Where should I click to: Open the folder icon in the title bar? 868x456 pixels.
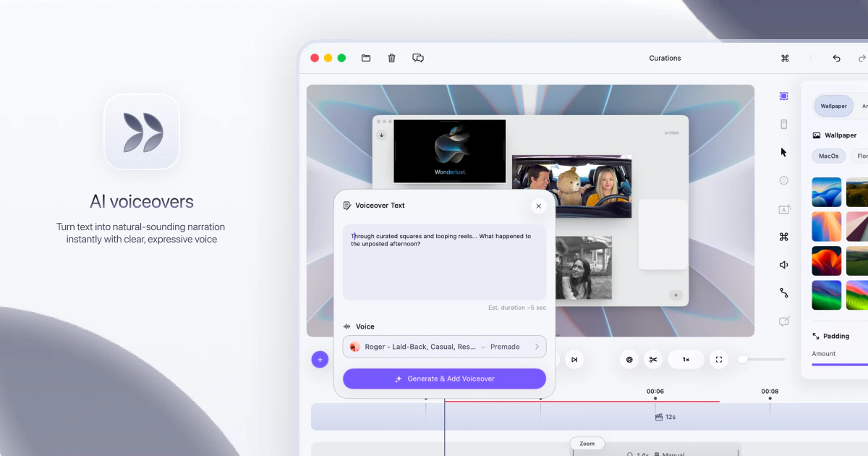[366, 58]
